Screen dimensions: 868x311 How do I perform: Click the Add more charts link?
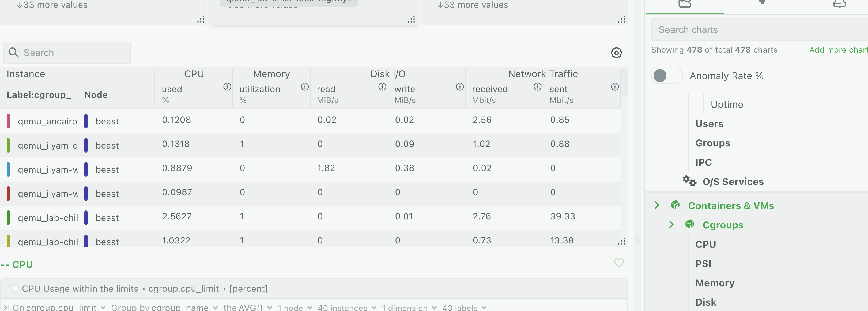[x=838, y=50]
